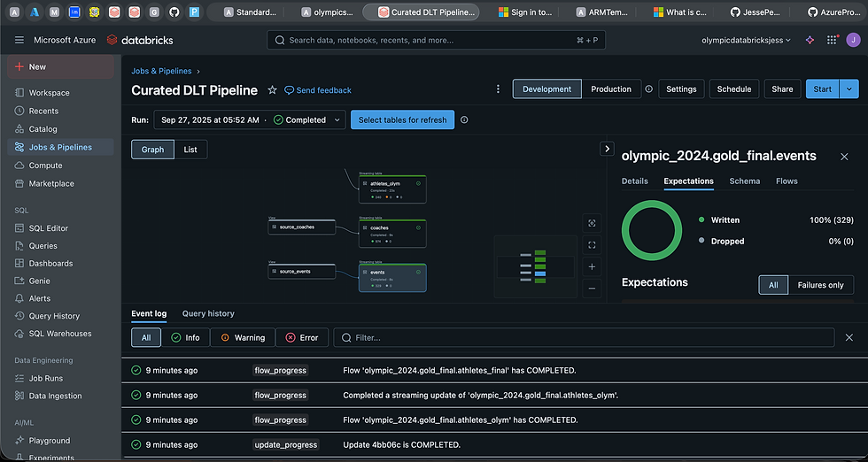This screenshot has height=462, width=868.
Task: Switch to the Query history tab
Action: (208, 313)
